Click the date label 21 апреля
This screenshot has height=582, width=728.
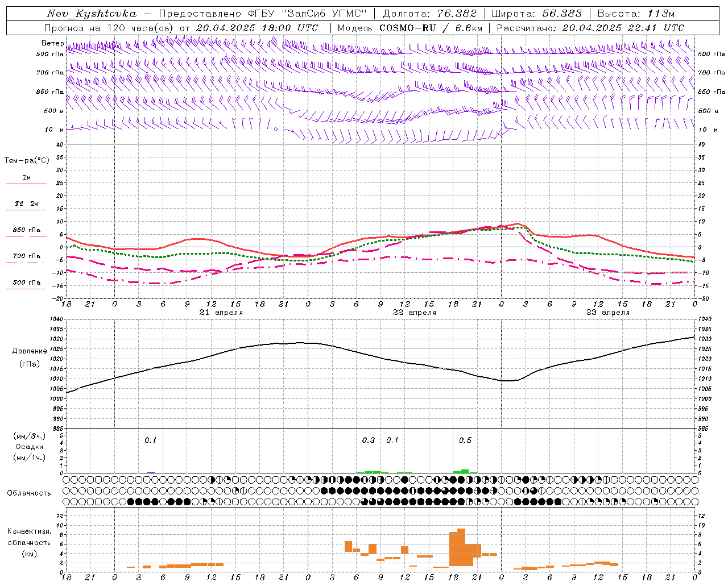221,313
